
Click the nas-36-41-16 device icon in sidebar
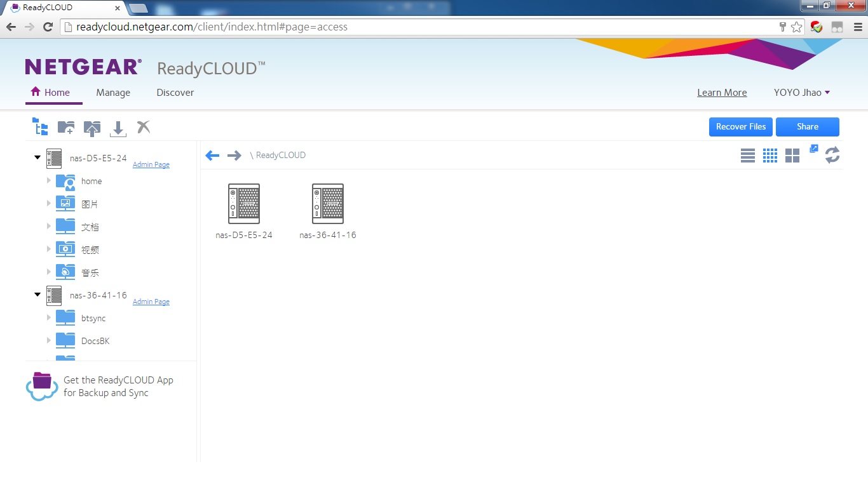click(x=54, y=296)
